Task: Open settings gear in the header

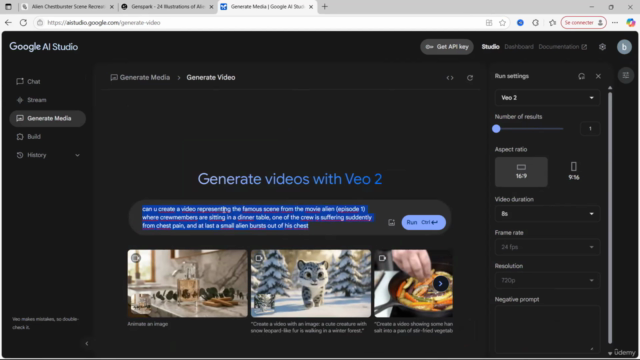Action: 602,47
